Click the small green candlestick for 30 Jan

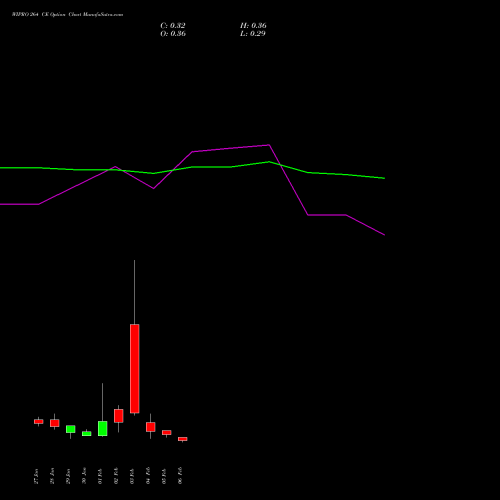pyautogui.click(x=87, y=434)
